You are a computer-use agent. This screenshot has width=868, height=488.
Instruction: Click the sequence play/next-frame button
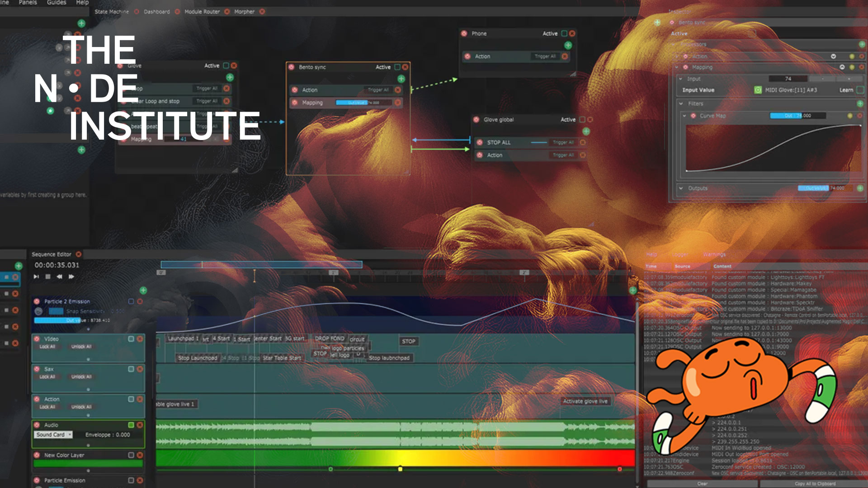tap(36, 277)
